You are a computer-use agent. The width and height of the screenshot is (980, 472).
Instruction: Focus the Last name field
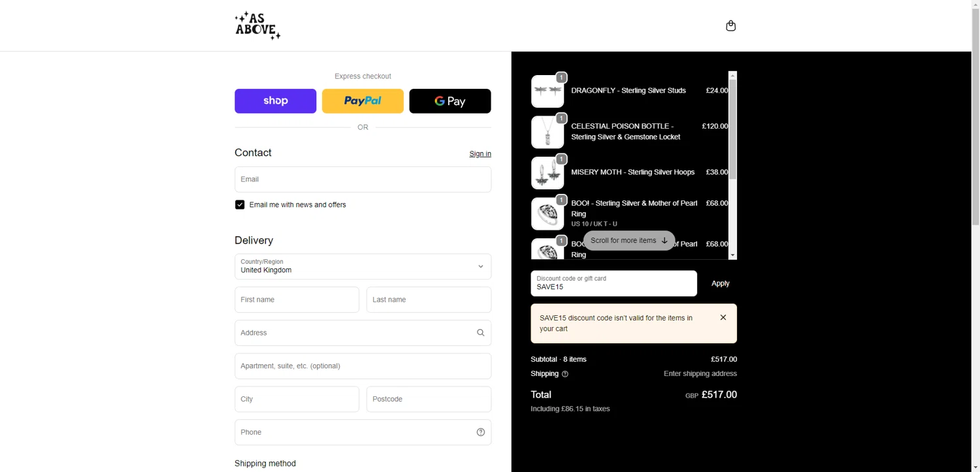429,300
